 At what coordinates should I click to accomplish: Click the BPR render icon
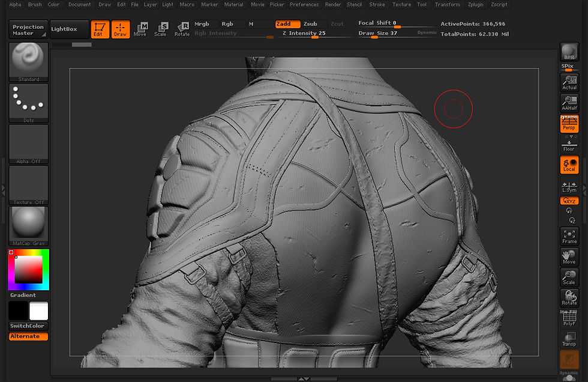point(569,53)
